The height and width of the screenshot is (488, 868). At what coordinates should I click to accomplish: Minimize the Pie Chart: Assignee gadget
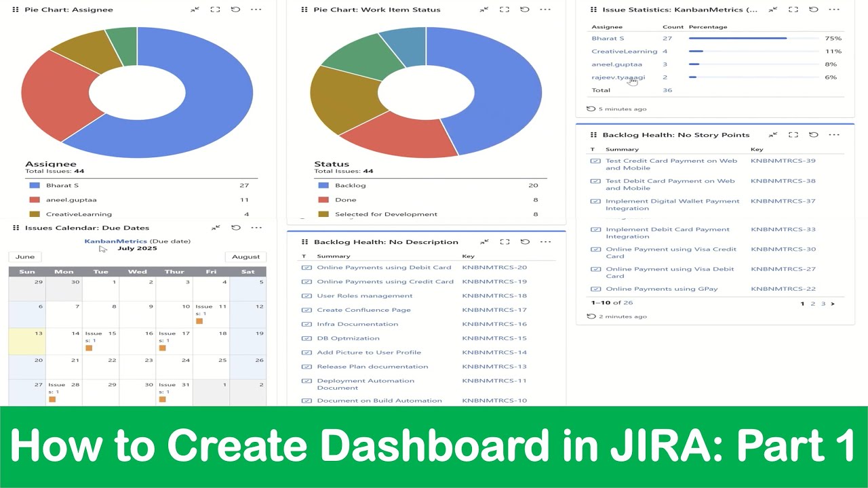coord(195,9)
